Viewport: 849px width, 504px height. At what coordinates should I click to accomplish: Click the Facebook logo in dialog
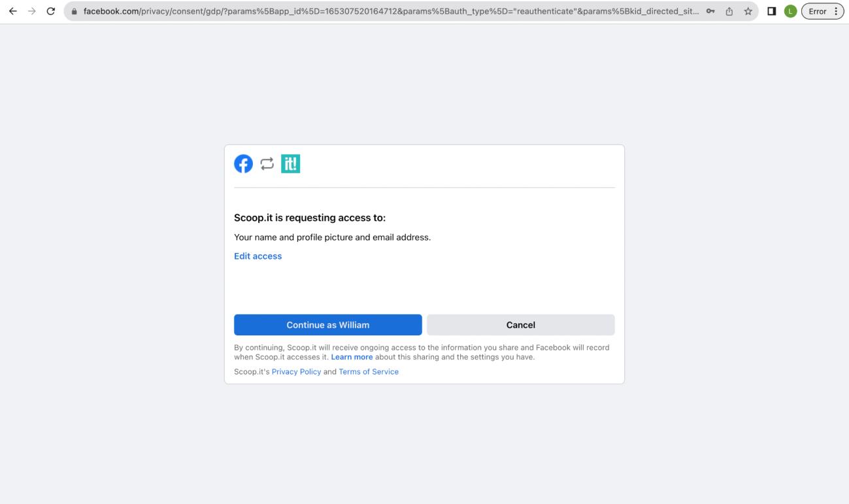coord(243,164)
